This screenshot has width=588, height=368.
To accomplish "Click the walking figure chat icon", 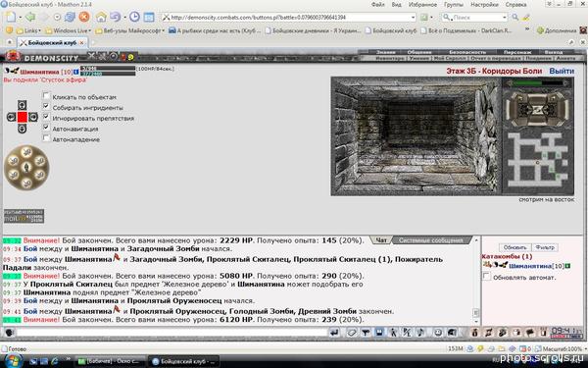I will 393,333.
